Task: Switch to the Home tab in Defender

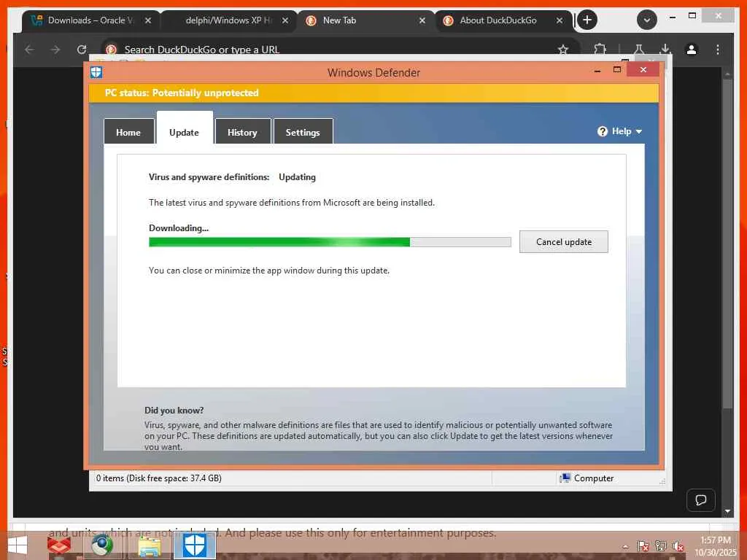Action: tap(128, 132)
